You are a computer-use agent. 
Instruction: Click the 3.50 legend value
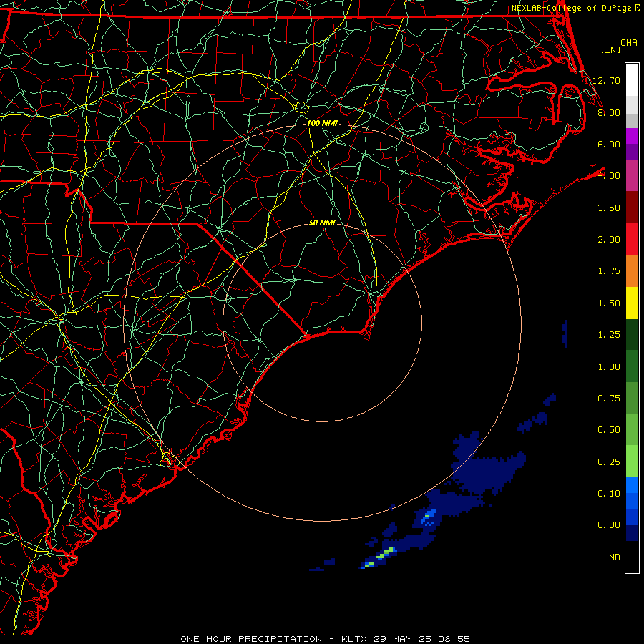[609, 208]
